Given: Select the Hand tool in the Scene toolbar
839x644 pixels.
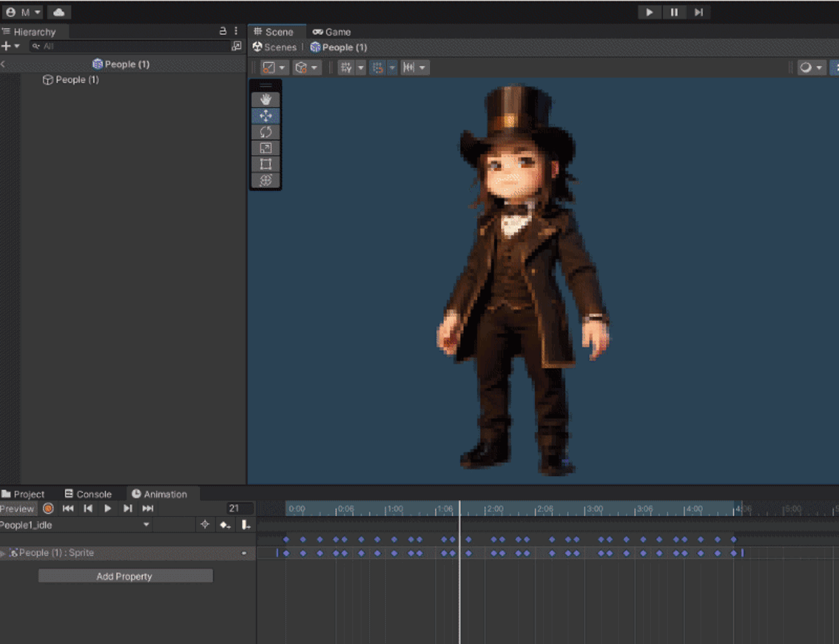Looking at the screenshot, I should (x=265, y=99).
